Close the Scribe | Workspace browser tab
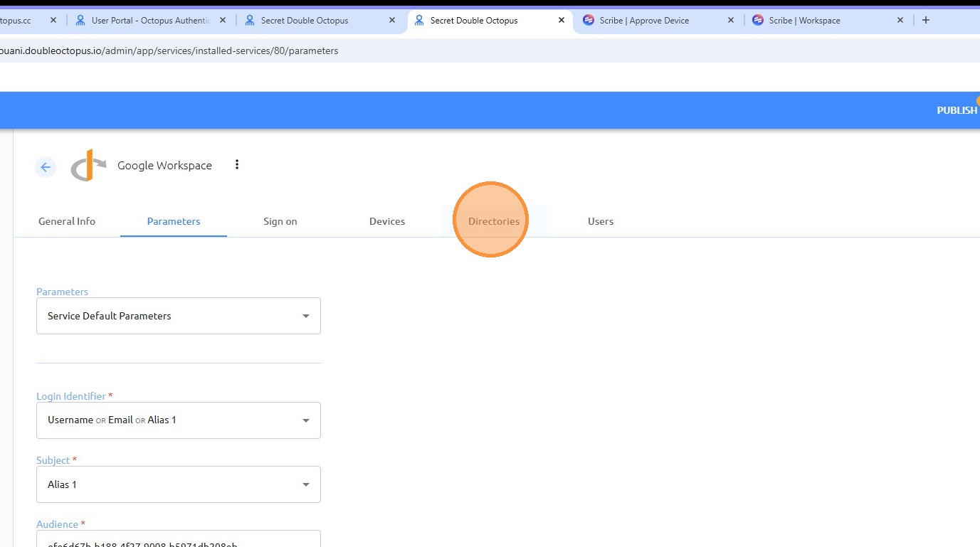This screenshot has height=547, width=980. (x=900, y=21)
